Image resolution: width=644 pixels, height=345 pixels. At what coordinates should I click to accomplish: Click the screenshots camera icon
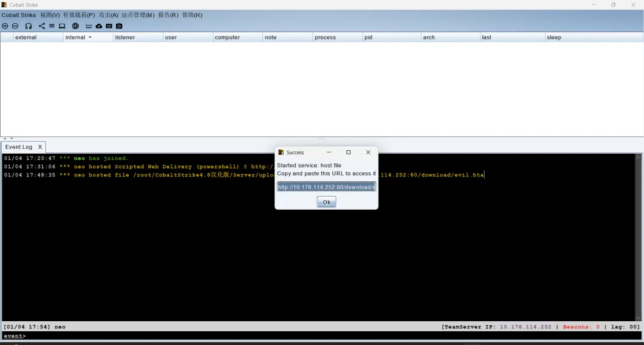click(x=119, y=26)
